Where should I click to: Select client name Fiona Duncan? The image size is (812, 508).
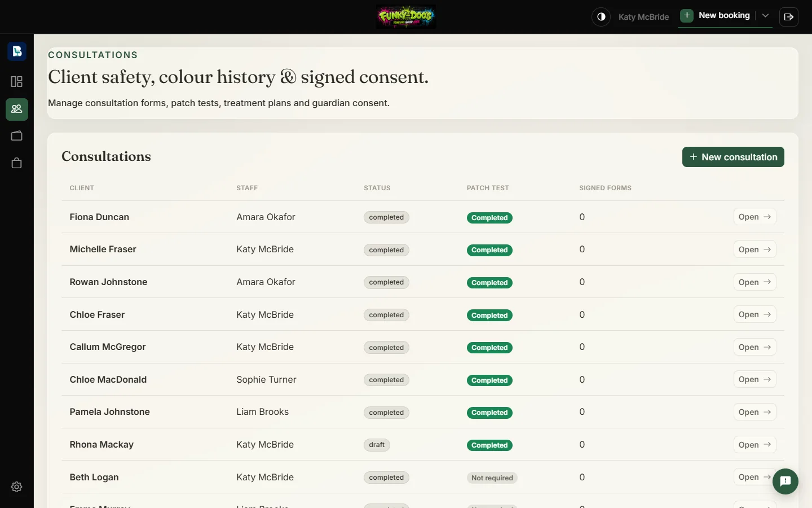click(x=99, y=217)
